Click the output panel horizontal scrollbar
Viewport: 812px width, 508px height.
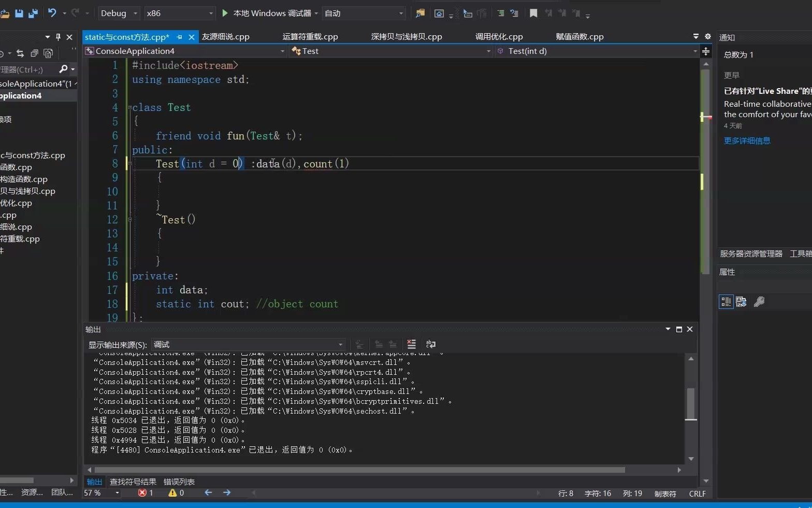pos(360,470)
